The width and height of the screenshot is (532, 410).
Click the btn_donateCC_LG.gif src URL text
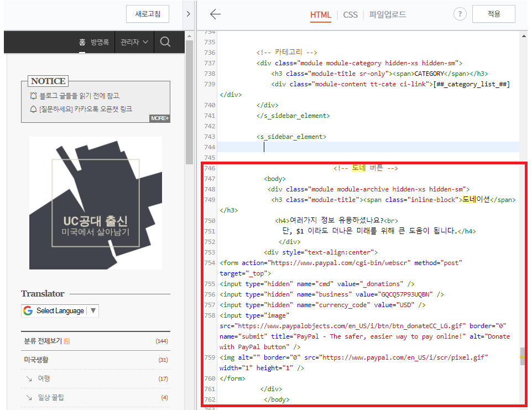click(x=352, y=326)
